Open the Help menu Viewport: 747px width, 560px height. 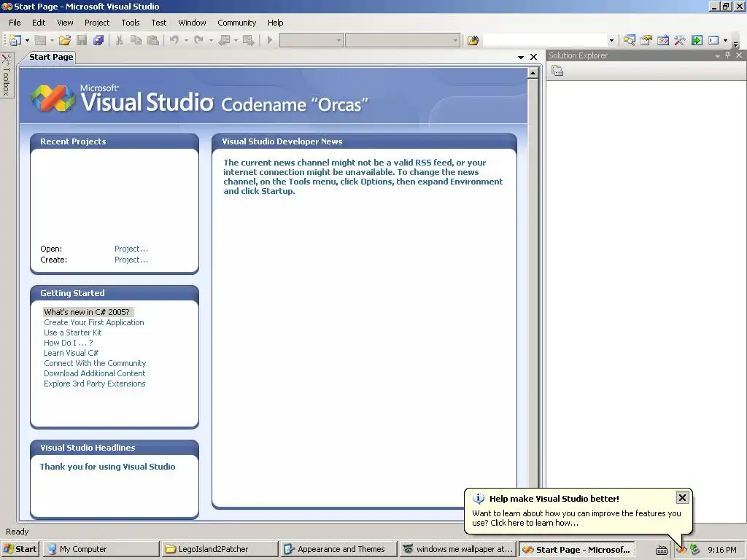coord(275,23)
